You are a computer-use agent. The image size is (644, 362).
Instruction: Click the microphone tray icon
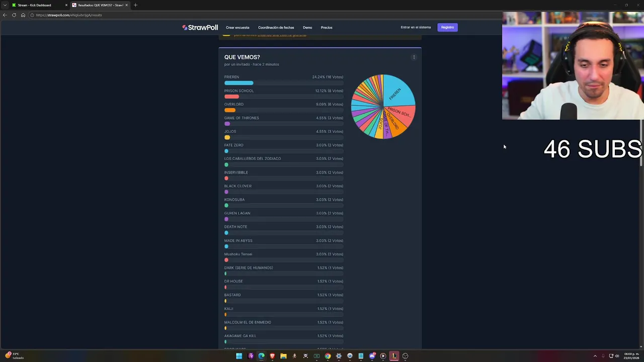point(603,356)
